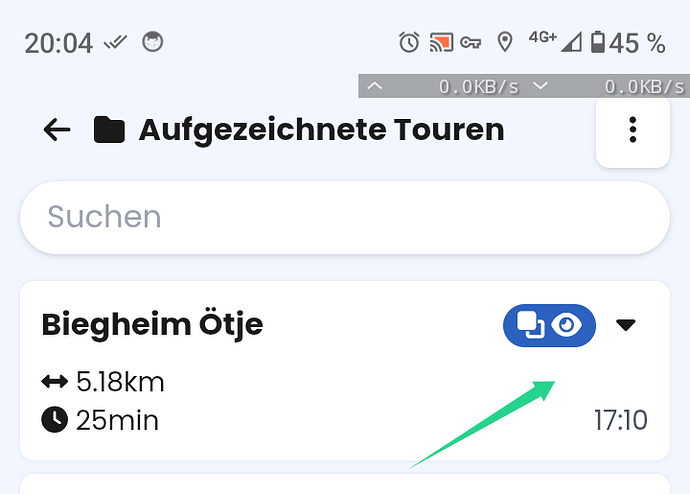The image size is (690, 494).
Task: Open the three-dot overflow menu
Action: pos(633,130)
